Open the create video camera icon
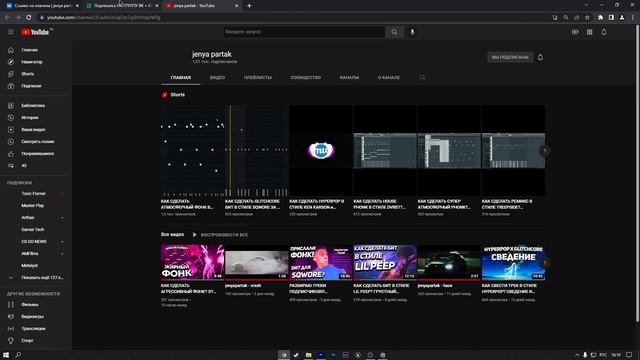Viewport: 640px width, 360px height. pyautogui.click(x=575, y=32)
